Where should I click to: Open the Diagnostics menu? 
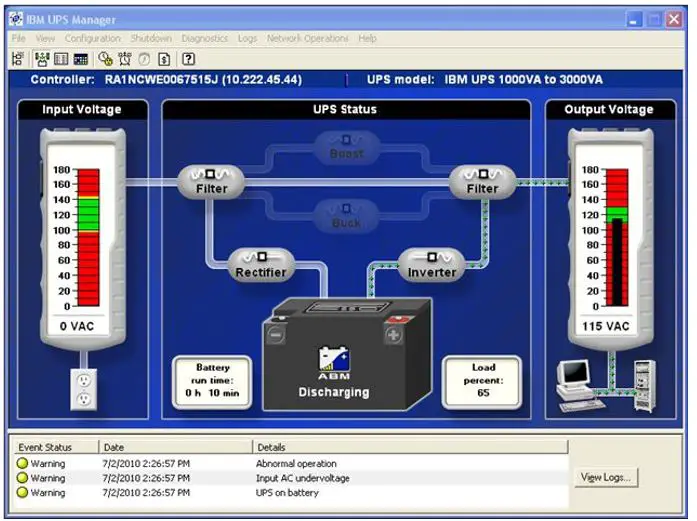pyautogui.click(x=204, y=38)
